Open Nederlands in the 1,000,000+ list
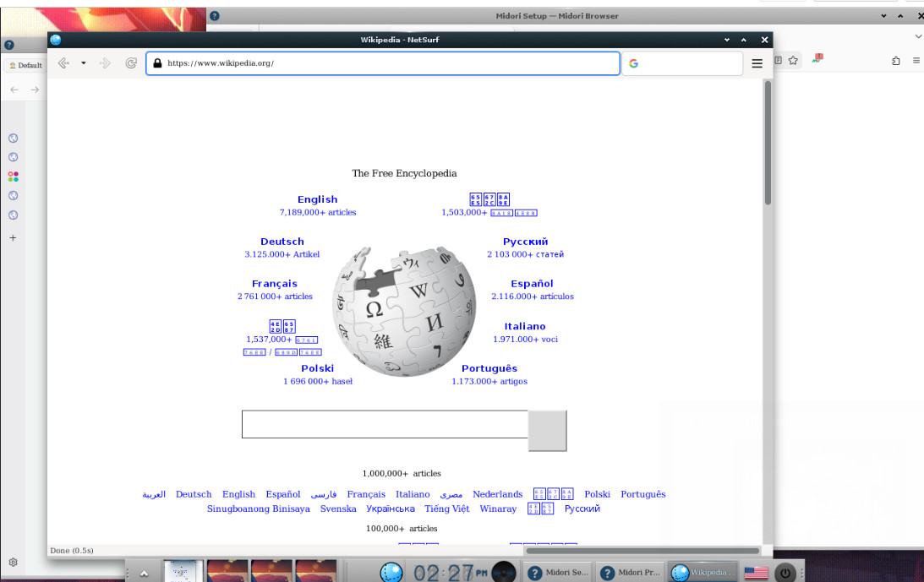 pos(497,494)
